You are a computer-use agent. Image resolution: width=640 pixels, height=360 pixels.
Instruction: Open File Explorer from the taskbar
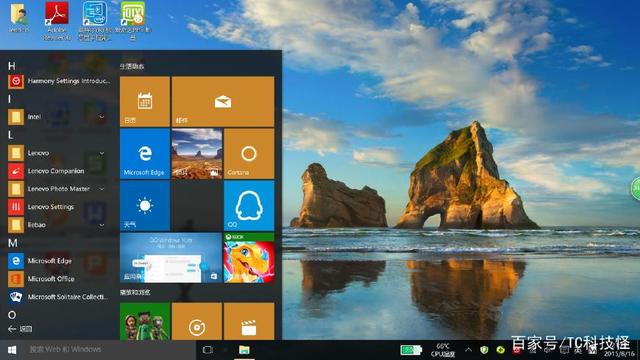click(244, 350)
